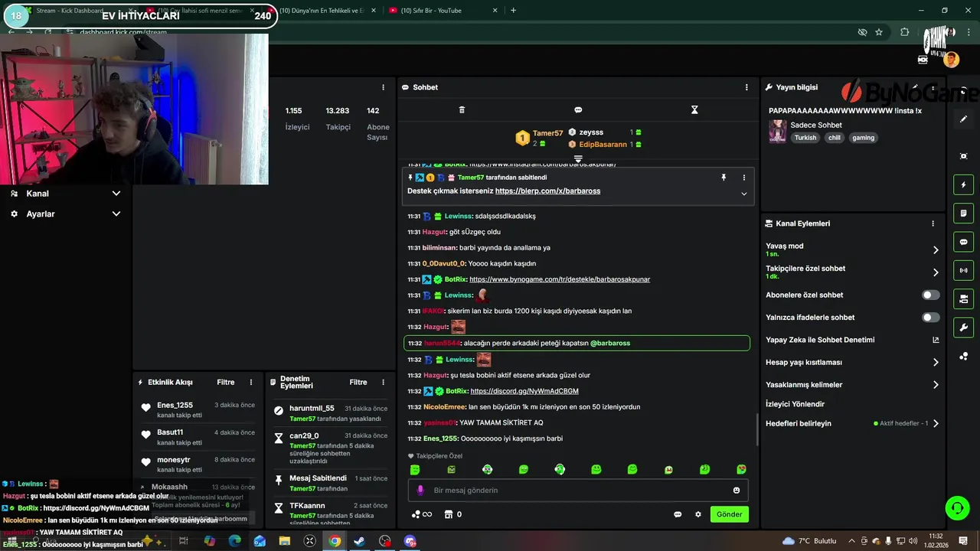Click weather widget showing 7°C Bulutlu
Image resolution: width=980 pixels, height=551 pixels.
pyautogui.click(x=809, y=541)
